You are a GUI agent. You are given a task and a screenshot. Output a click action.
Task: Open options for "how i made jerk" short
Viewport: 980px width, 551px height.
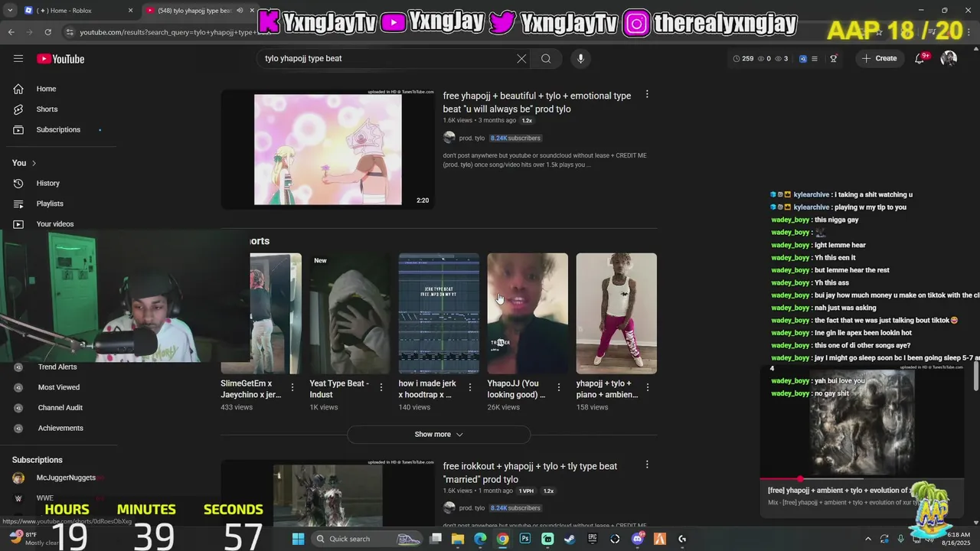(x=470, y=387)
